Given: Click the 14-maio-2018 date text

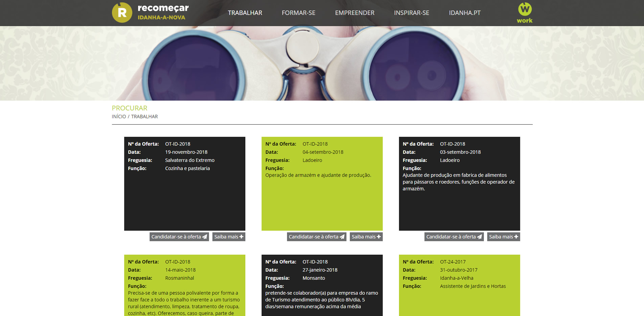Looking at the screenshot, I should pyautogui.click(x=180, y=270).
